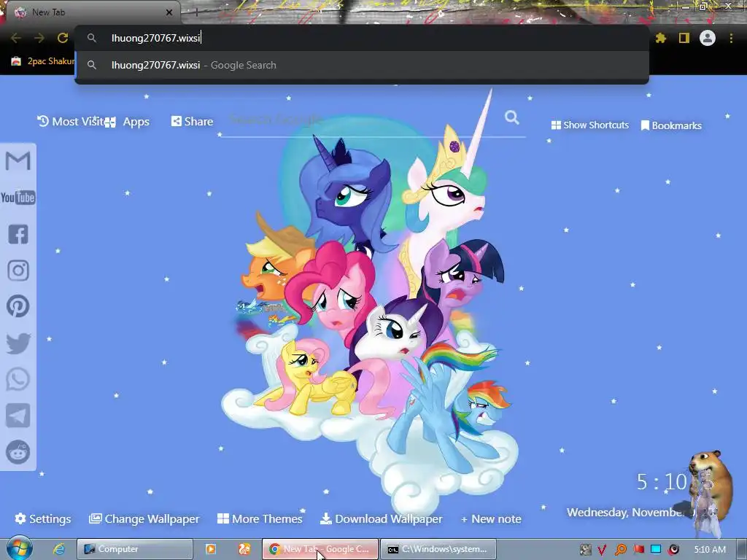Open Chrome three-dot menu
This screenshot has height=560, width=747.
click(731, 38)
